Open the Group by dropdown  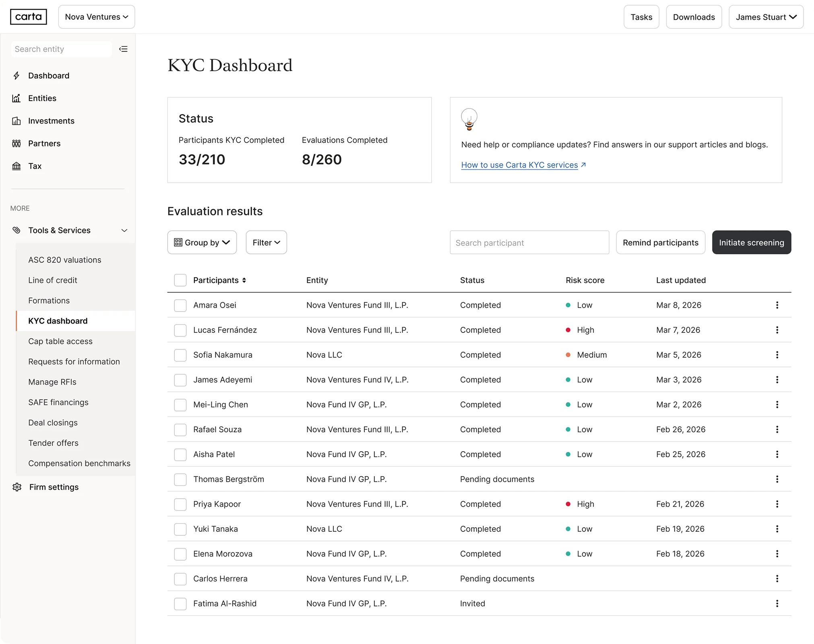202,242
